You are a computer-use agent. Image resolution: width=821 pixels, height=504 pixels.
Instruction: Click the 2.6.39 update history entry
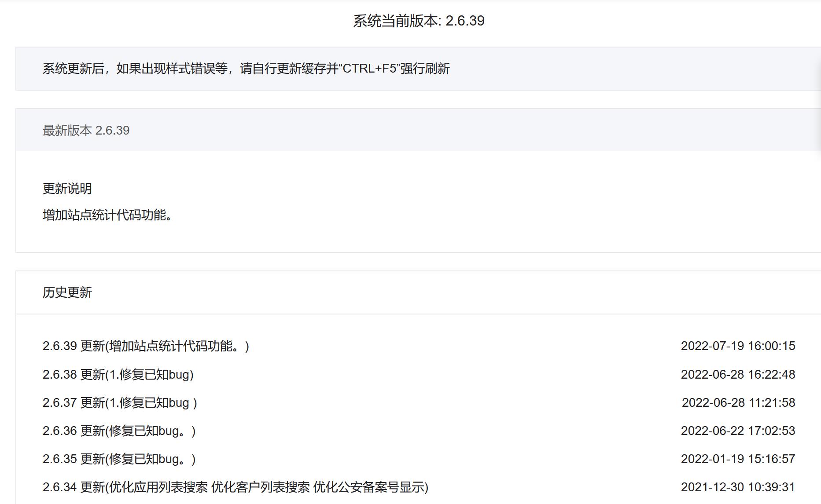coord(145,347)
